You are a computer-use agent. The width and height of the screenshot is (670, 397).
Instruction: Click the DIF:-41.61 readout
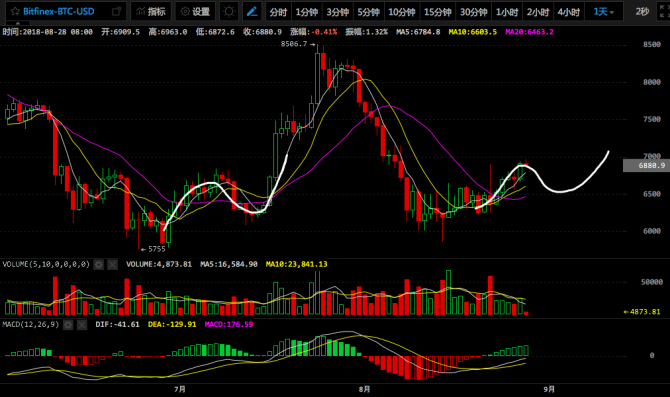pyautogui.click(x=117, y=325)
